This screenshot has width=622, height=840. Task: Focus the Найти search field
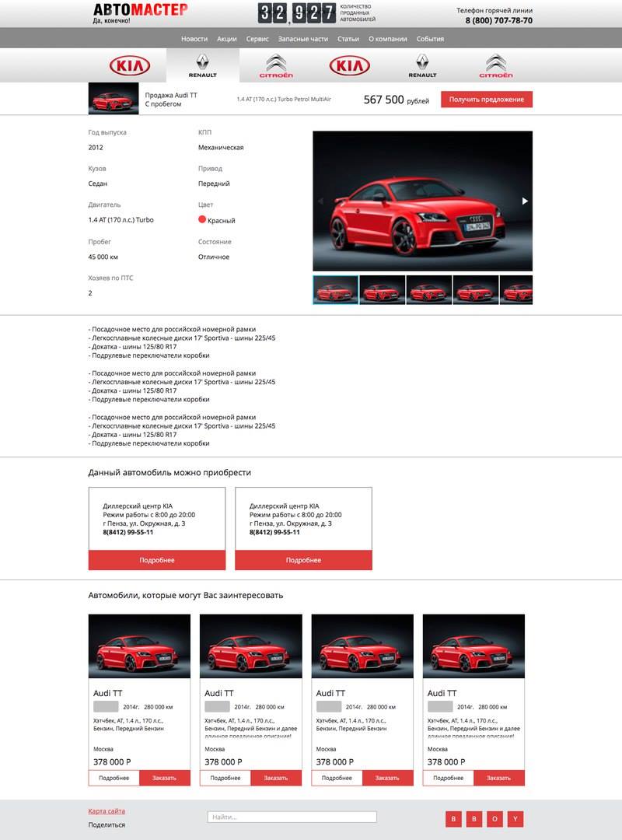point(292,817)
